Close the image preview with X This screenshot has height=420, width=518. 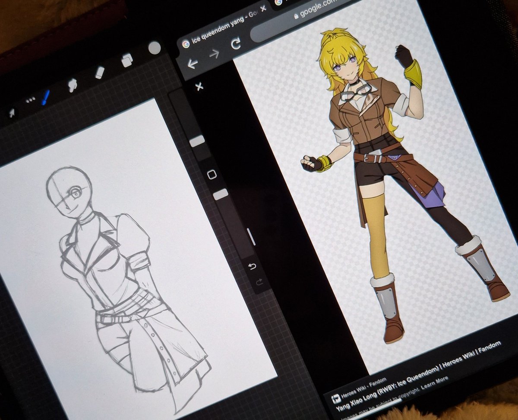tap(199, 87)
